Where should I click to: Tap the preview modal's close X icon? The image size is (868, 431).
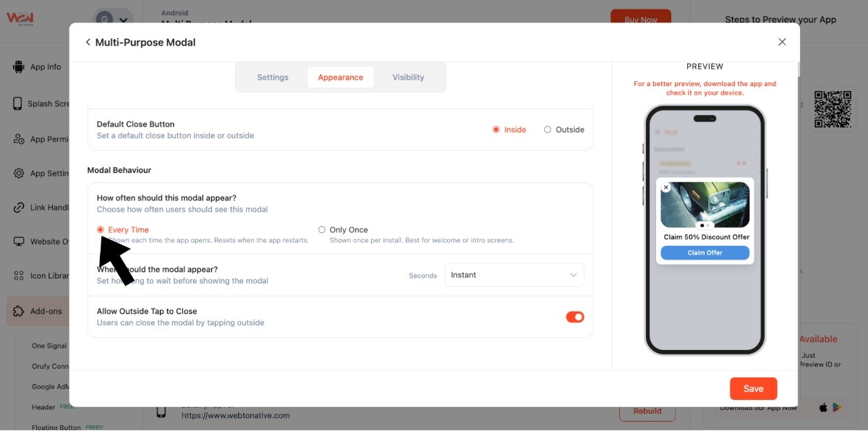666,187
